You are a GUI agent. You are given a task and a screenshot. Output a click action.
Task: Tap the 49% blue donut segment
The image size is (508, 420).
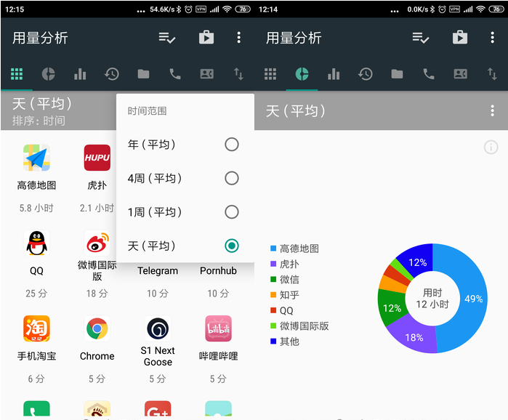point(473,298)
